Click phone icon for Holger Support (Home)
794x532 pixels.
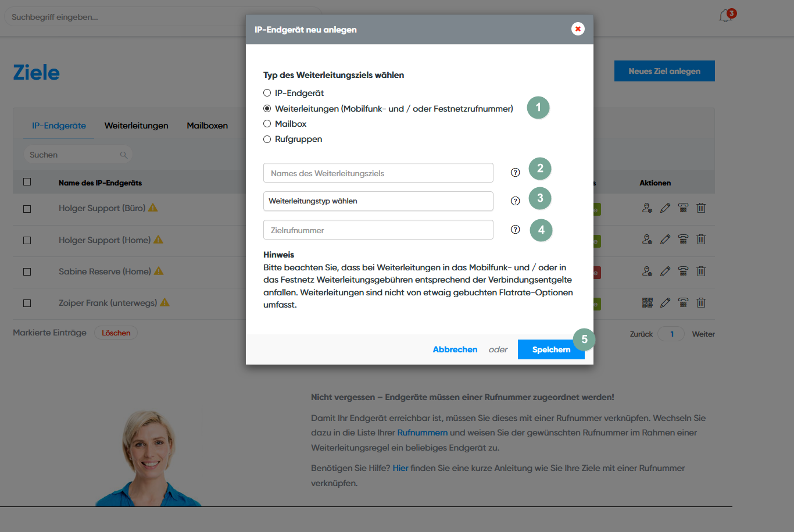coord(683,240)
